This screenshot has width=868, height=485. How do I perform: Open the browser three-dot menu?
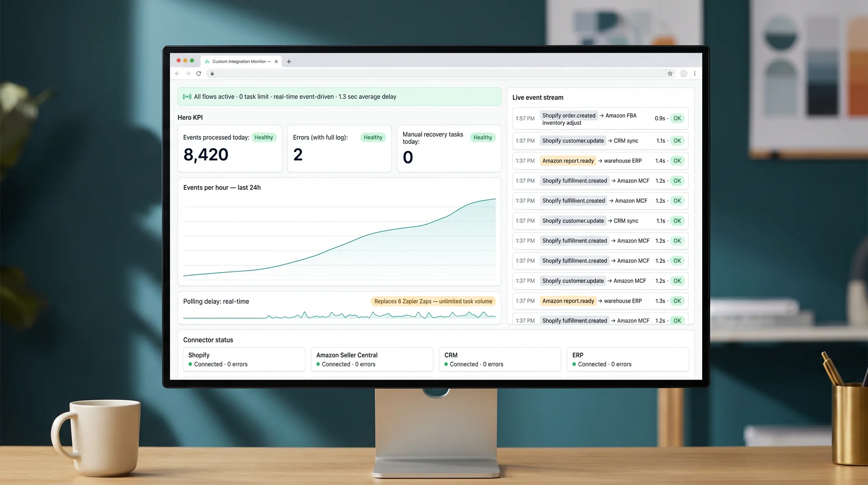[x=695, y=74]
